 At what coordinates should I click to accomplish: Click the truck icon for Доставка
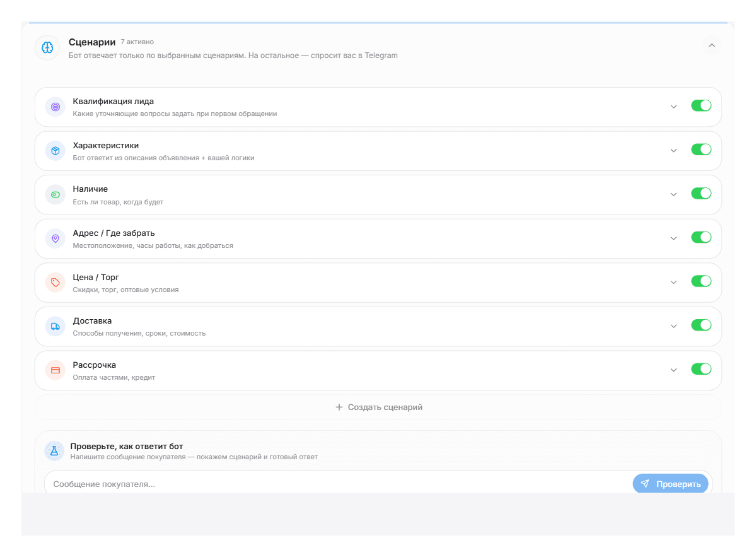pos(55,326)
